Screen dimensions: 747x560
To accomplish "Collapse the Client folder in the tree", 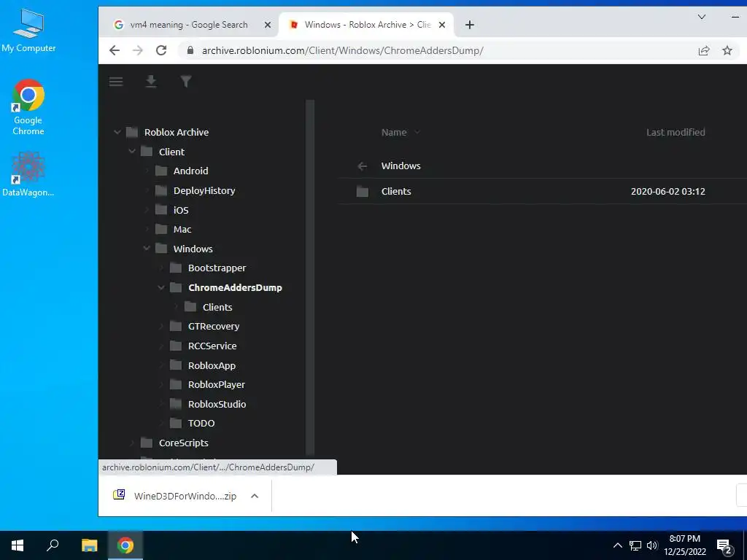I will 132,152.
